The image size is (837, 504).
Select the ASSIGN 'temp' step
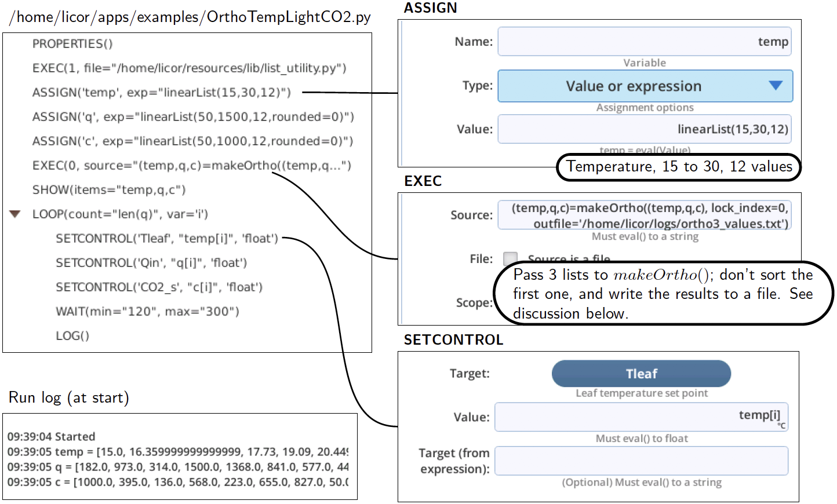pyautogui.click(x=161, y=92)
